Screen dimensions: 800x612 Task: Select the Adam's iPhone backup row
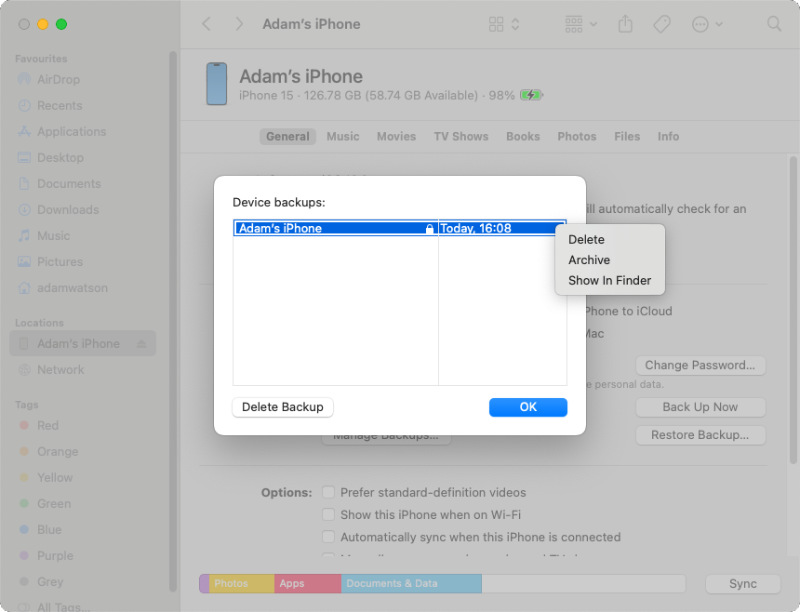click(x=400, y=228)
